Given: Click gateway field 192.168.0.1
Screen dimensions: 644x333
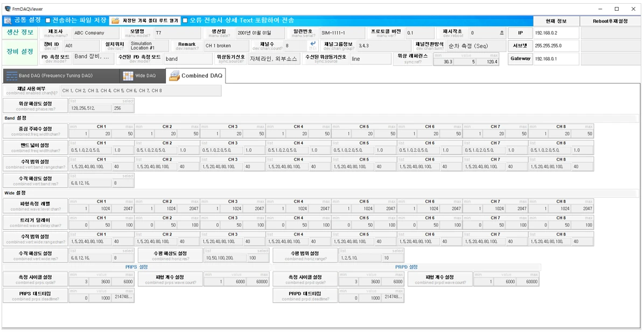Looking at the screenshot, I should [556, 59].
